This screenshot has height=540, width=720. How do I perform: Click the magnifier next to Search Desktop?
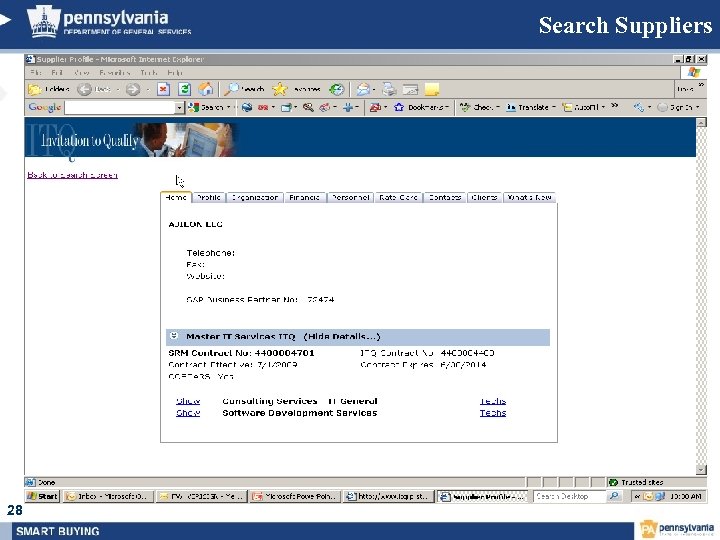point(613,496)
